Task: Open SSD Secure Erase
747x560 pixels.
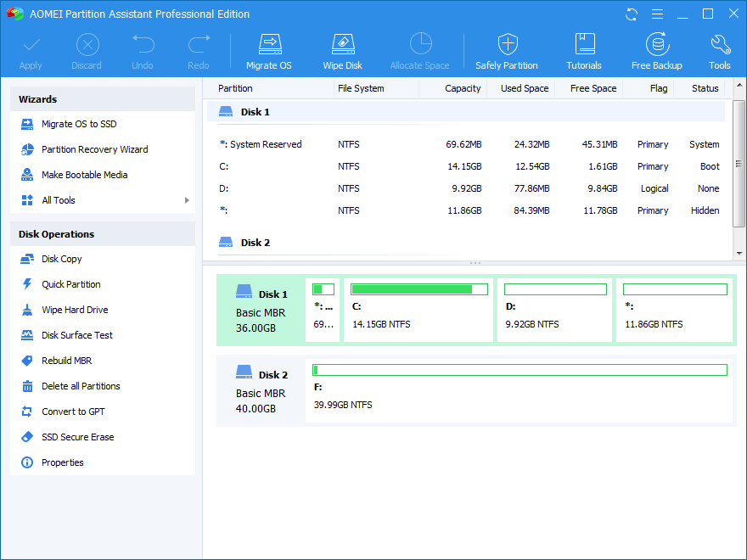Action: (x=77, y=437)
